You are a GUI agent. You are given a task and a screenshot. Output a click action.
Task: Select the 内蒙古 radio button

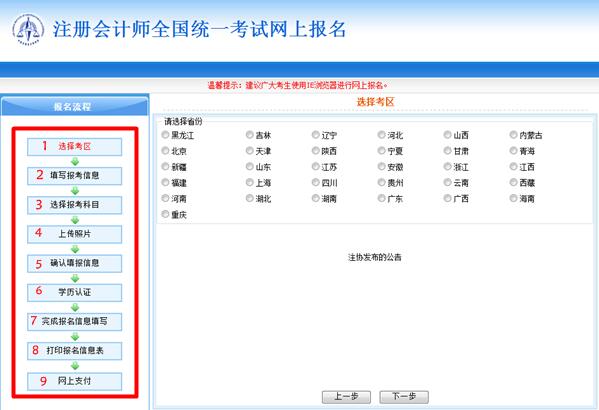(513, 135)
